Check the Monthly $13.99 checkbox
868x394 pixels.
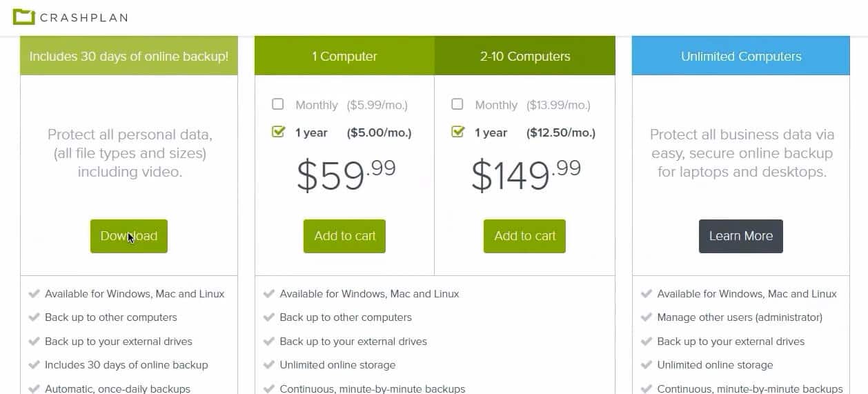tap(457, 104)
